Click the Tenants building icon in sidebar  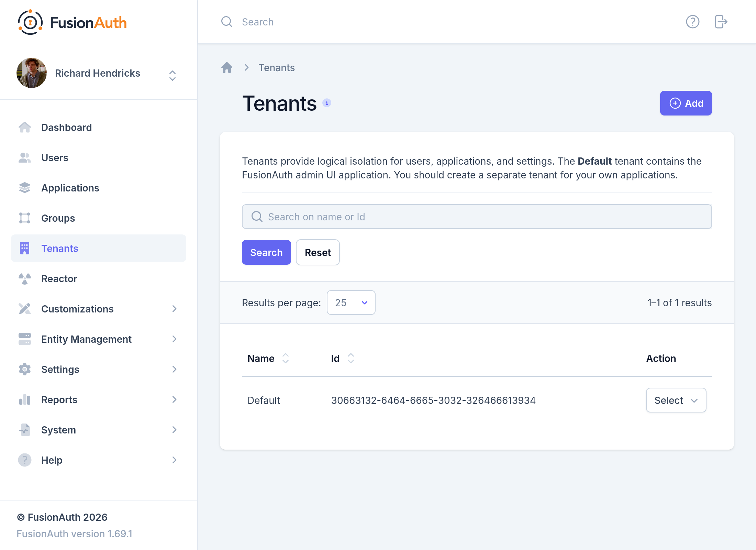click(x=25, y=248)
